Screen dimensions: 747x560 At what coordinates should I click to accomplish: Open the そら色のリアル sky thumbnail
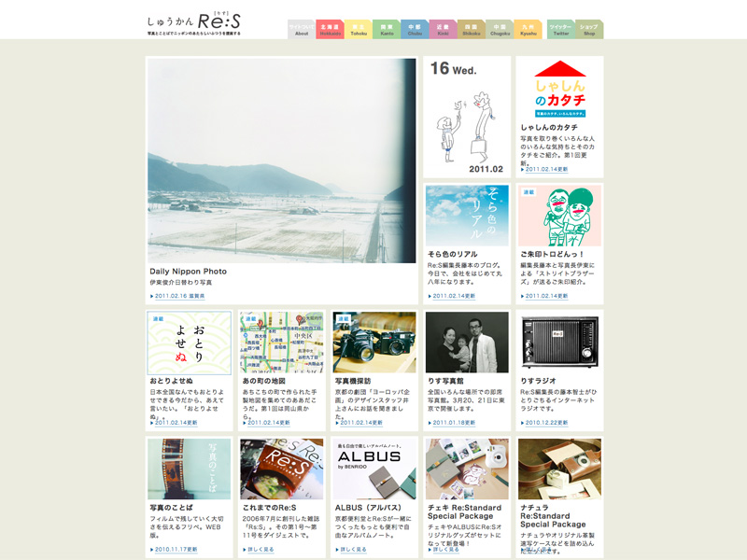tap(467, 216)
